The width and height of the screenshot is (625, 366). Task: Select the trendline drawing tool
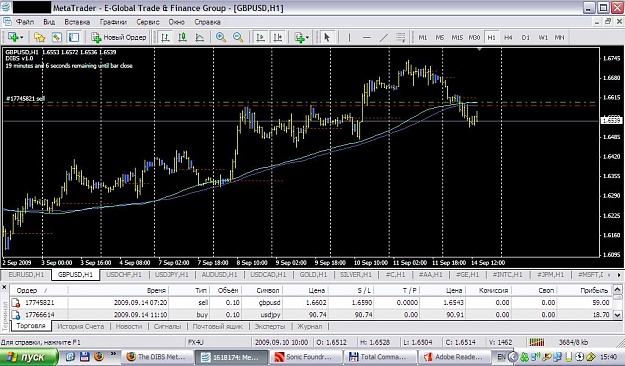click(384, 37)
